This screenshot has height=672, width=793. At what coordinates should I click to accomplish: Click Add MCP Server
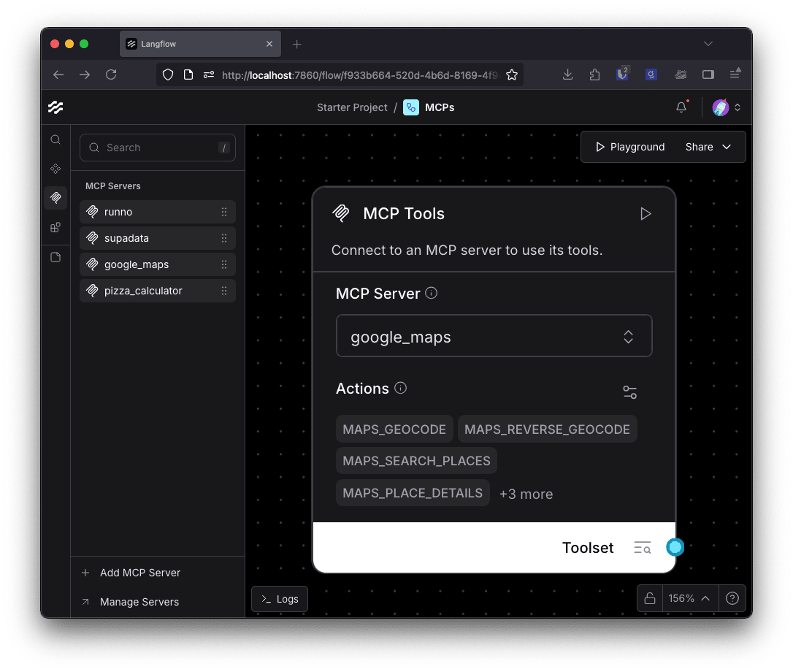139,573
